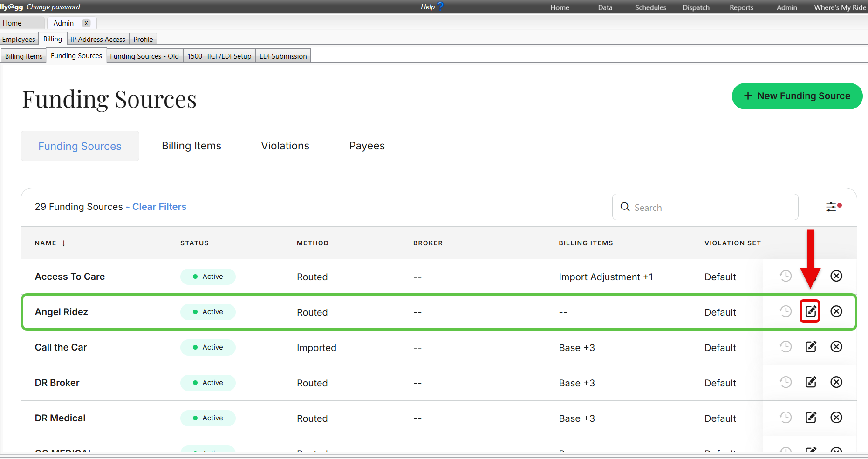Open the Dispatch menu
Screen dimensions: 868x459
click(x=696, y=7)
